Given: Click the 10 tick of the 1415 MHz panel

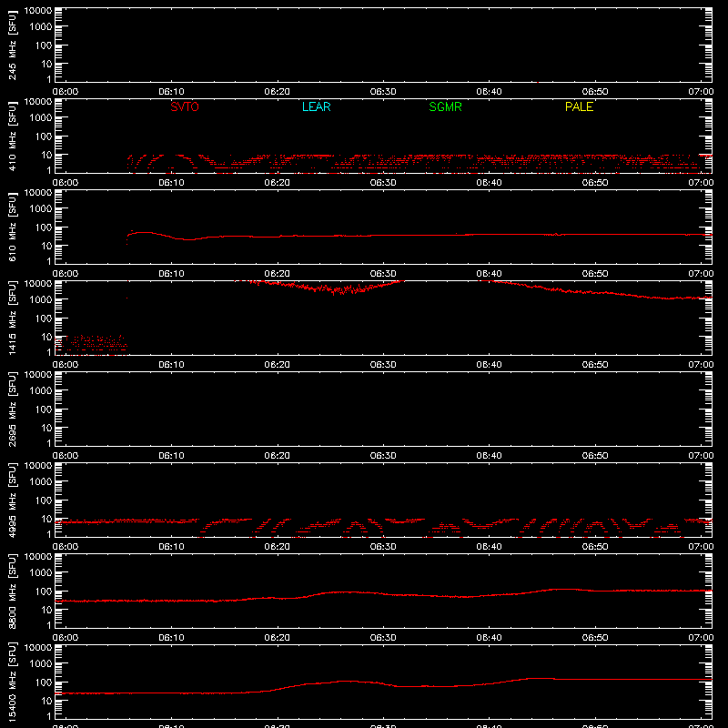Looking at the screenshot, I should tap(46, 337).
